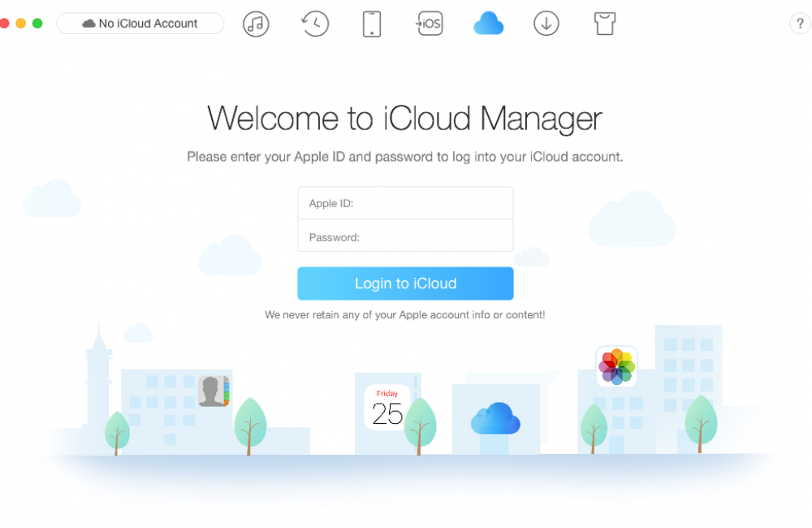Click the Welcome to iCloud Manager heading
The height and width of the screenshot is (528, 812).
(x=404, y=118)
